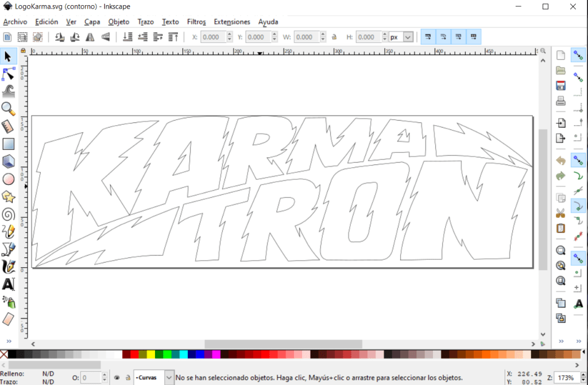Screen dimensions: 588x385
Task: Open the Trazo menu
Action: click(145, 22)
